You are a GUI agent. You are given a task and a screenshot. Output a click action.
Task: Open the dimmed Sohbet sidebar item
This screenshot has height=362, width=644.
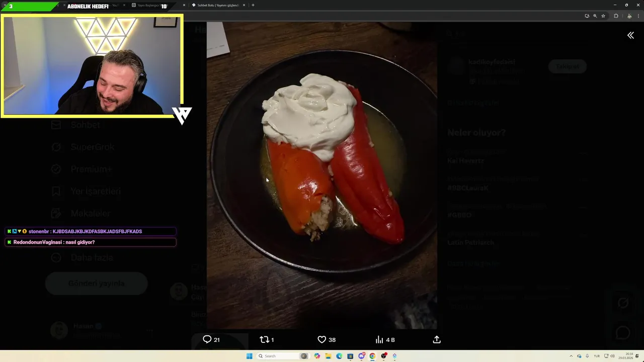point(76,125)
